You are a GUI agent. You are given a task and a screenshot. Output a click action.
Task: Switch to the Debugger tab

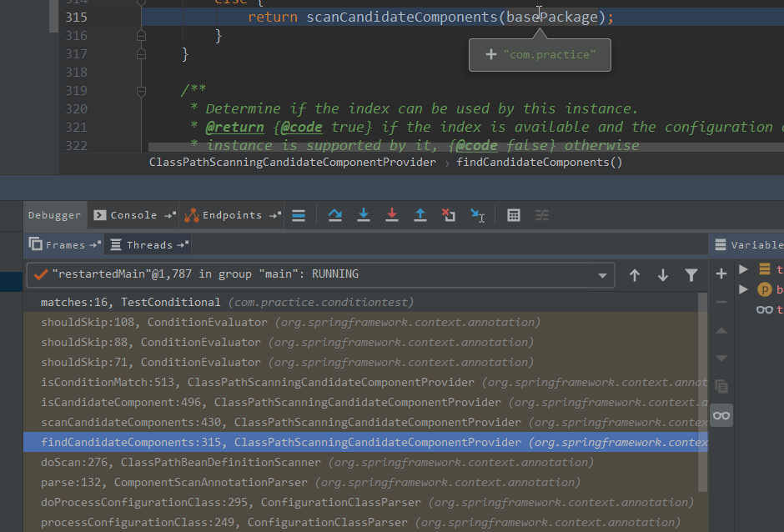point(54,215)
